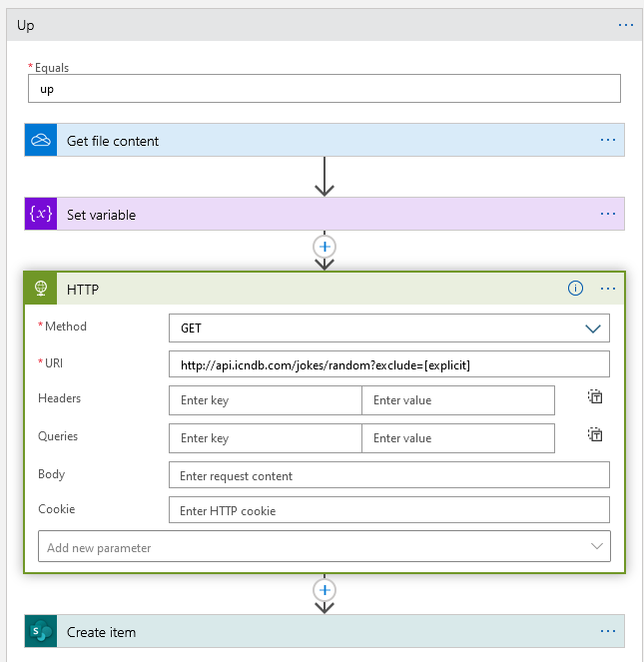Open the HTTP action ellipsis menu
Screen dimensions: 644x662
click(608, 289)
